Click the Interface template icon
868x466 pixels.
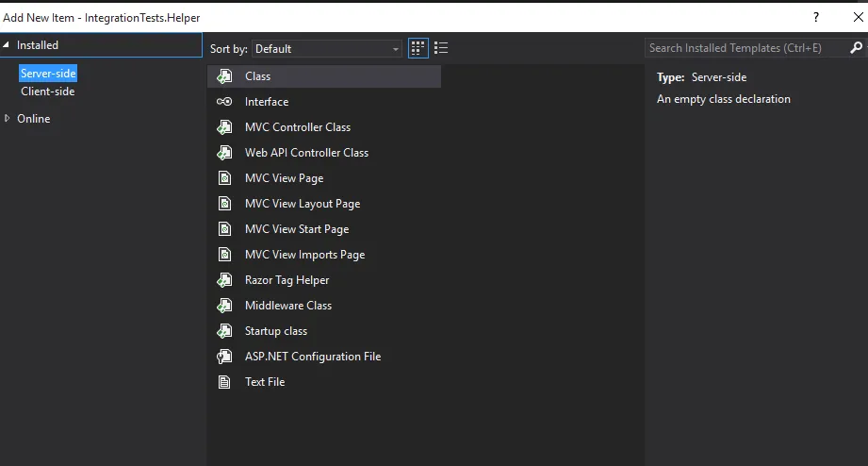click(x=224, y=102)
